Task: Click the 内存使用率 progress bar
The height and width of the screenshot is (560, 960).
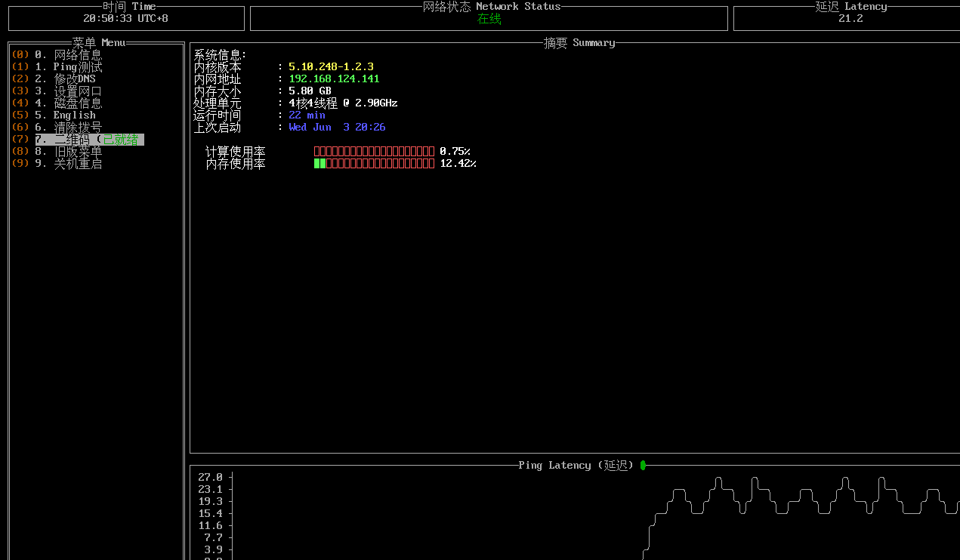Action: coord(374,163)
